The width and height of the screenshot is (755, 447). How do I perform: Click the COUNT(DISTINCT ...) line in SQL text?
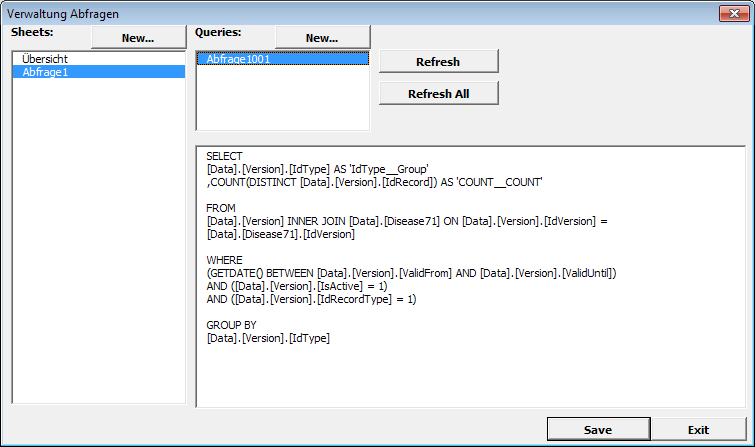point(373,183)
